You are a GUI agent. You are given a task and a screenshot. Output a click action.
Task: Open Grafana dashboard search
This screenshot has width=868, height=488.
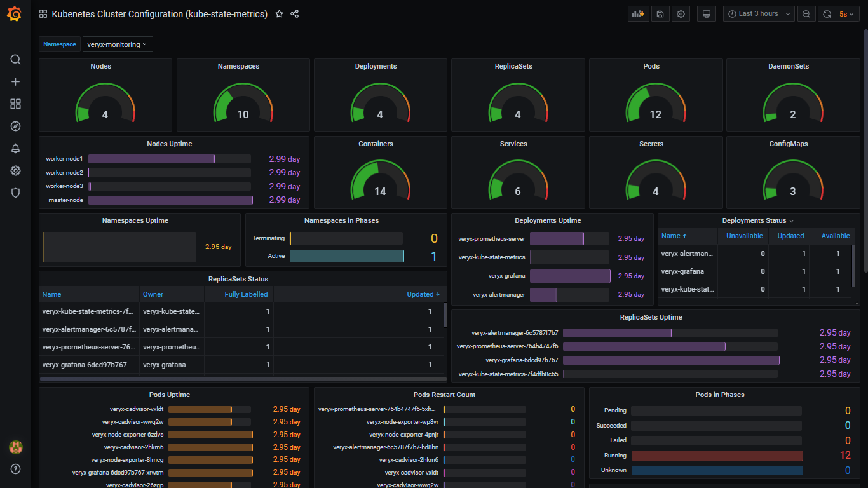click(15, 59)
